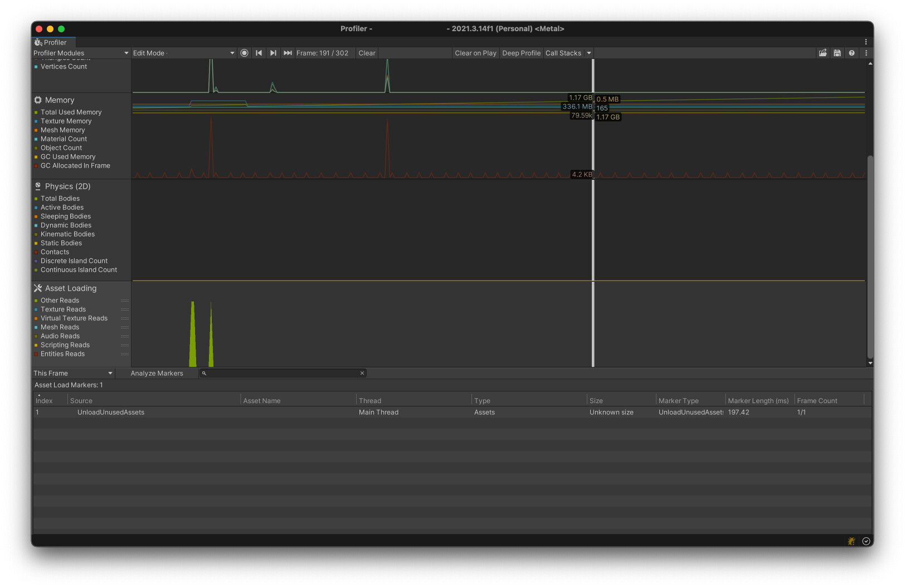This screenshot has height=588, width=905.
Task: Enable the Deep Profile option
Action: (x=521, y=53)
